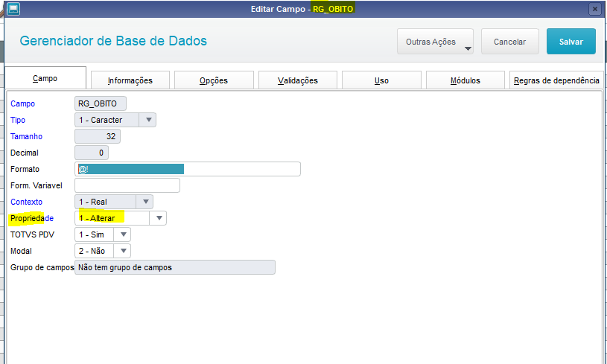Click the Form. Variavel input field
Viewport: 607px width, 364px height.
tap(127, 185)
